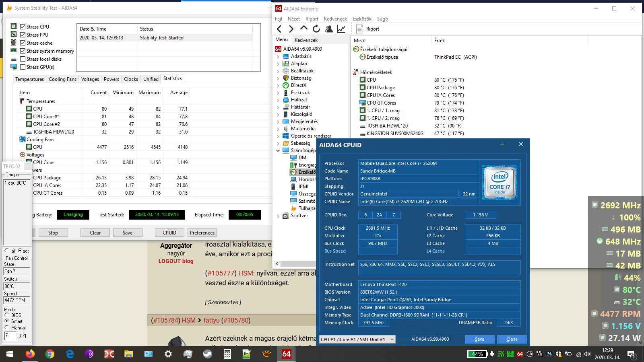Close the AIDA64 CPUID dialog via Close button
Image resolution: width=644 pixels, height=362 pixels.
click(512, 339)
